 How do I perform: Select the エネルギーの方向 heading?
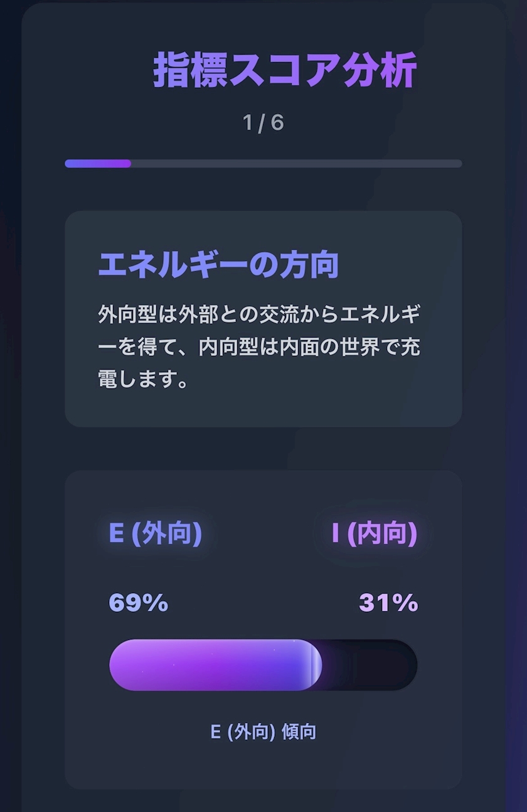click(x=218, y=265)
